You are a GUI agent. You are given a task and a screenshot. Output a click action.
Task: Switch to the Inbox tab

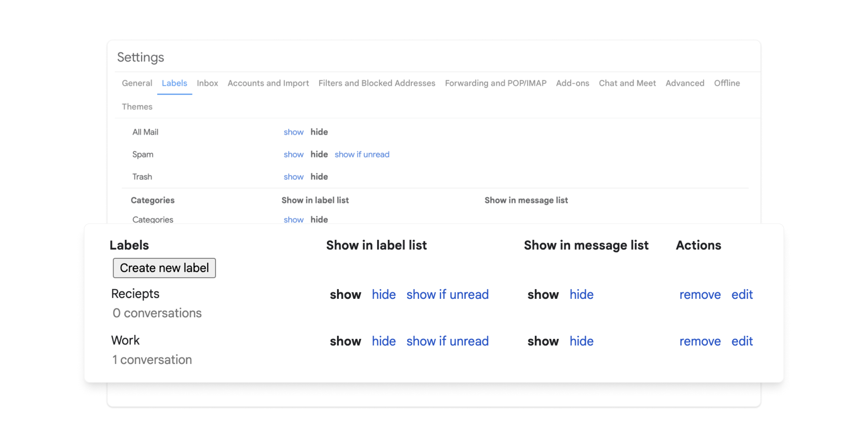[x=207, y=83]
